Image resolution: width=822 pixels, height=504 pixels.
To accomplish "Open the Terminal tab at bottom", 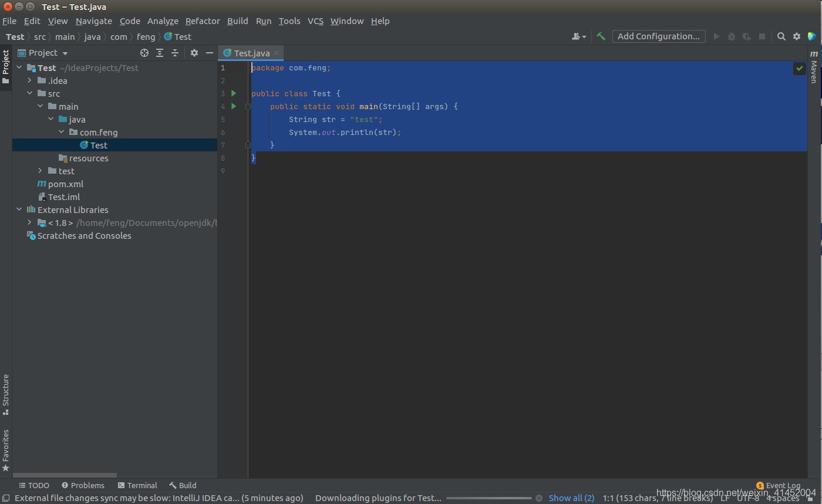I will [x=137, y=485].
